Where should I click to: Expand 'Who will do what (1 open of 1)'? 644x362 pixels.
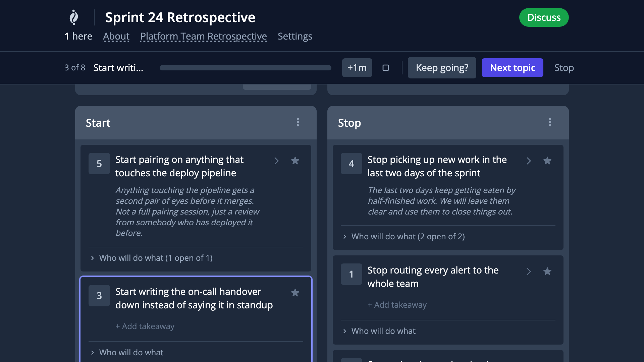click(x=152, y=258)
